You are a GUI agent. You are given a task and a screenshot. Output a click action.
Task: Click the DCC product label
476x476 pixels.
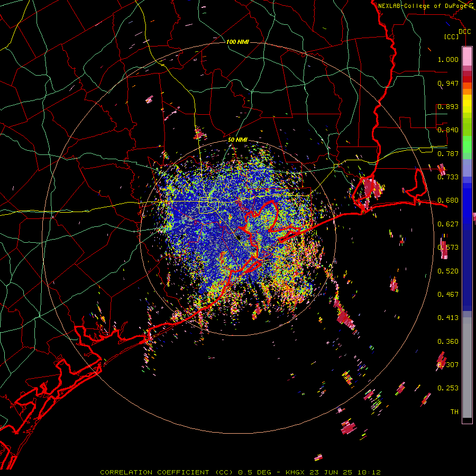pyautogui.click(x=464, y=32)
